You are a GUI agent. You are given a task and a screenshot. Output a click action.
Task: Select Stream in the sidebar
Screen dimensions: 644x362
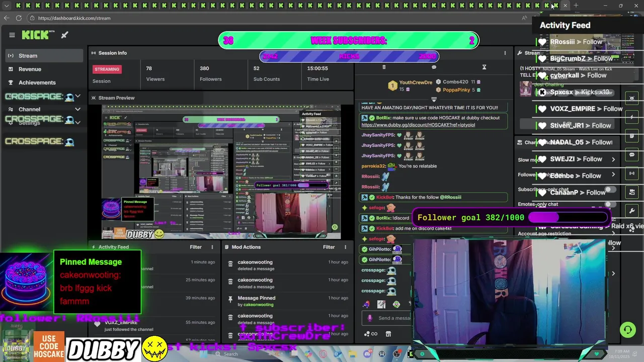pyautogui.click(x=44, y=56)
